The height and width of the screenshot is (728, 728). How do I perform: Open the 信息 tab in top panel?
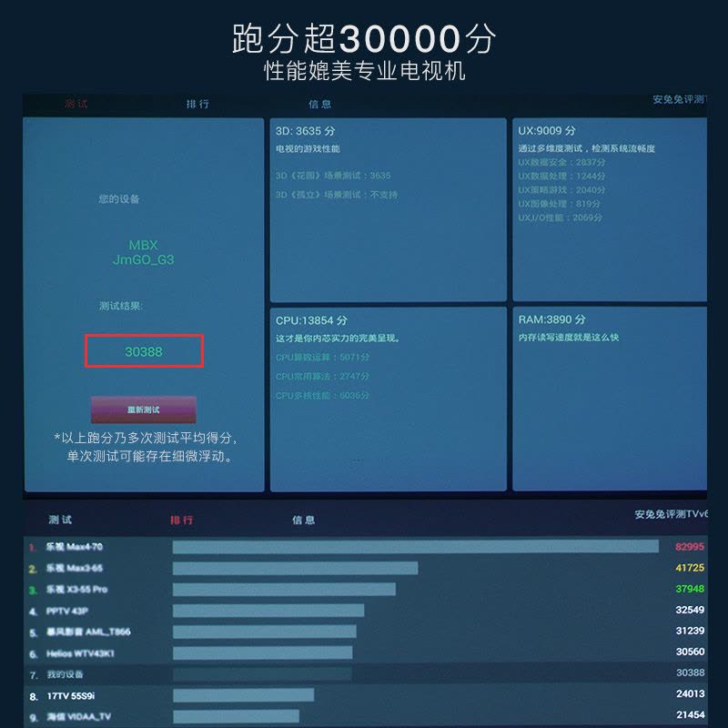click(320, 105)
